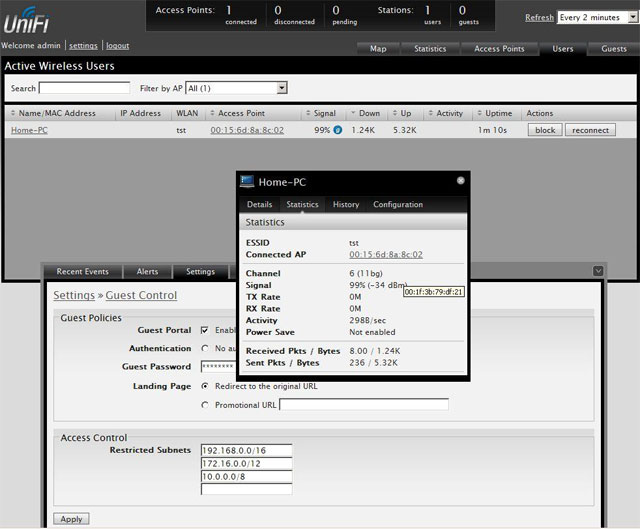
Task: Open the bottom Settings tab
Action: [200, 271]
